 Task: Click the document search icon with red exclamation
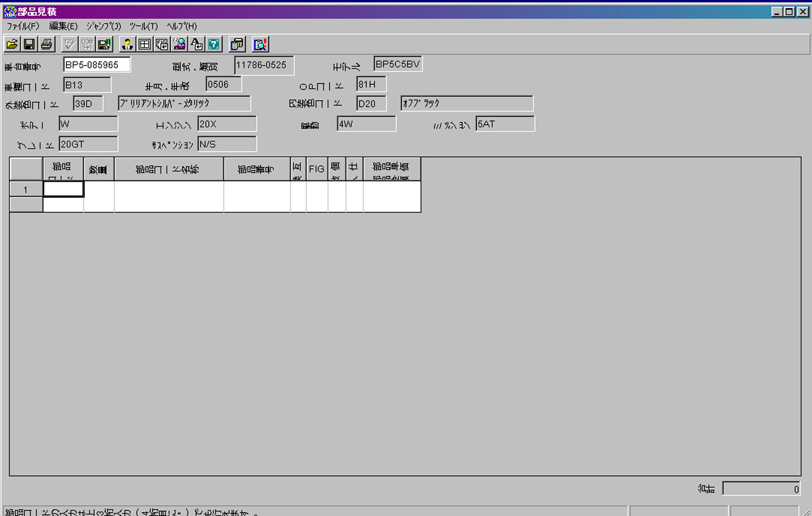[x=260, y=45]
